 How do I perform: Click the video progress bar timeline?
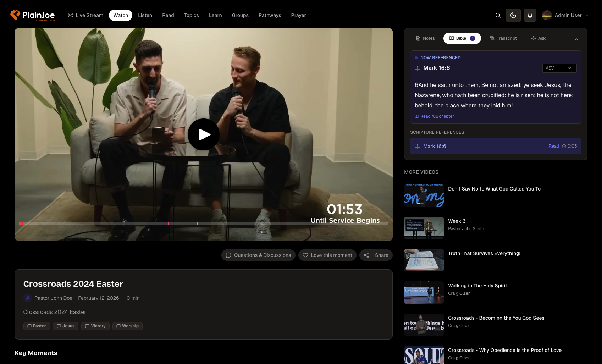[204, 224]
